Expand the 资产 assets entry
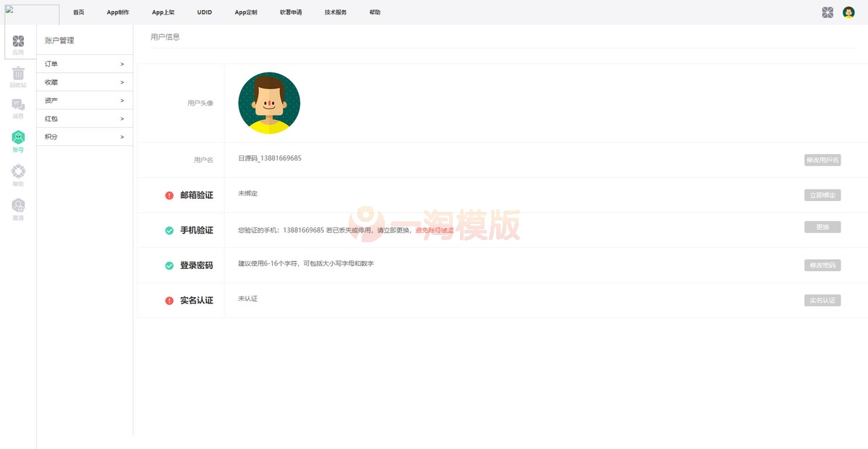The height and width of the screenshot is (449, 868). [x=85, y=100]
